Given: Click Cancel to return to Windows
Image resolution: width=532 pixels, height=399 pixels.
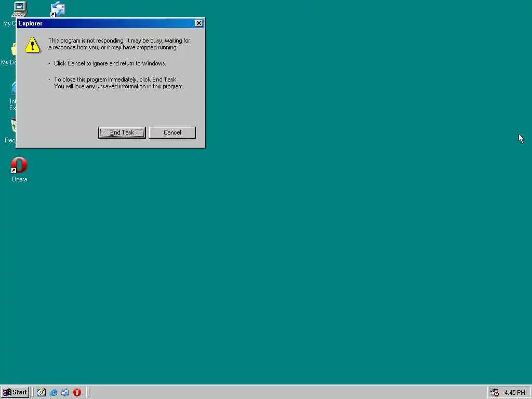Looking at the screenshot, I should point(172,132).
